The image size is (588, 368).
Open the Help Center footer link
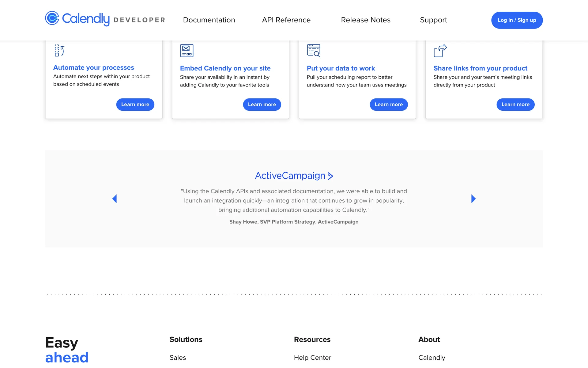[x=312, y=358]
